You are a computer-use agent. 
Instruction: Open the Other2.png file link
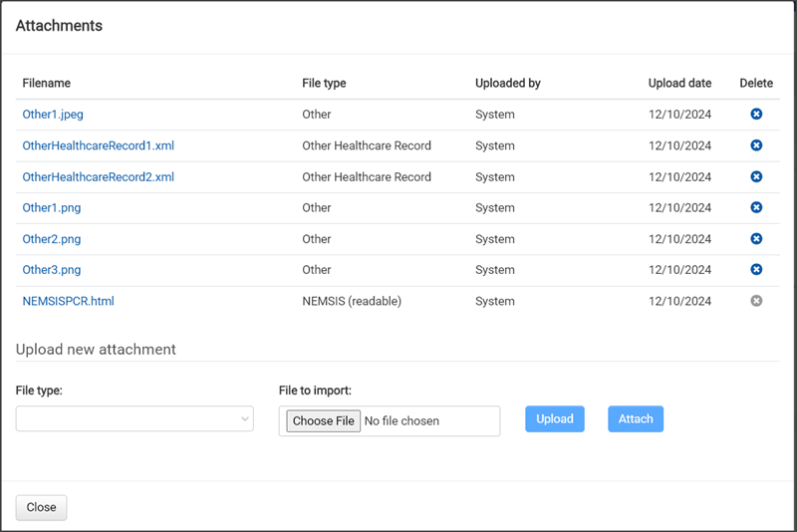tap(52, 239)
